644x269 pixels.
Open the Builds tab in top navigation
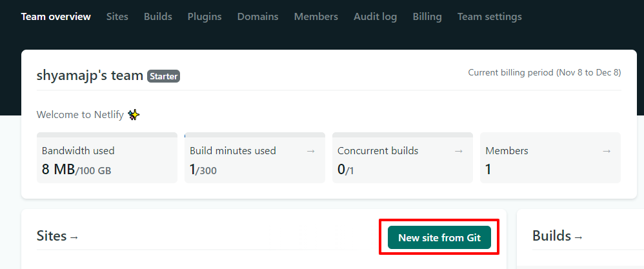click(158, 17)
